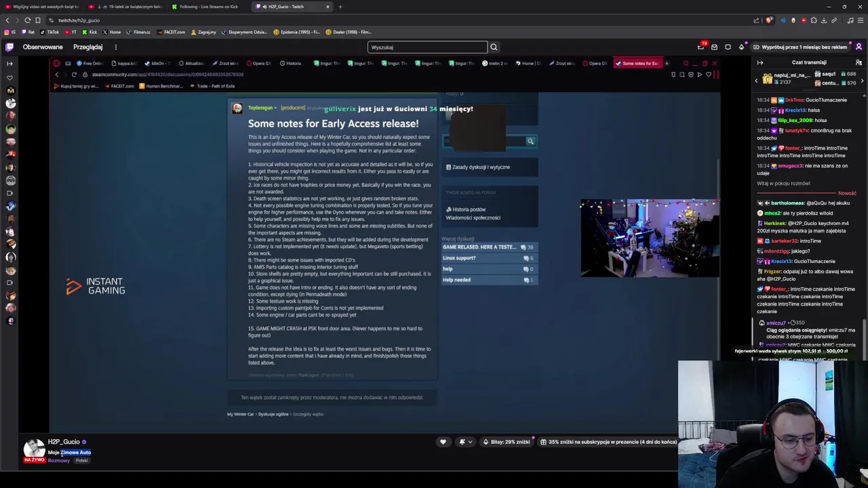Screen dimensions: 868x488
Task: Open the Bits purchase icon in top bar
Action: 741,47
